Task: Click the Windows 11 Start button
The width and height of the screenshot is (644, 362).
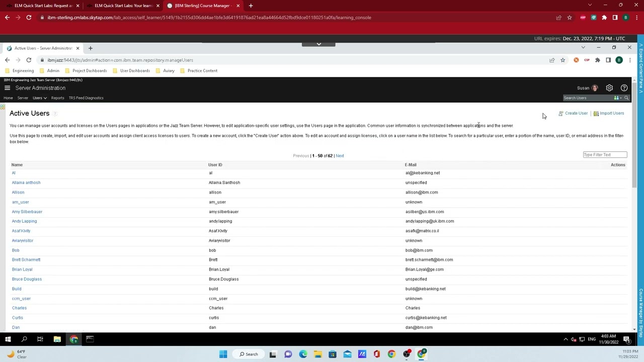Action: 223,354
